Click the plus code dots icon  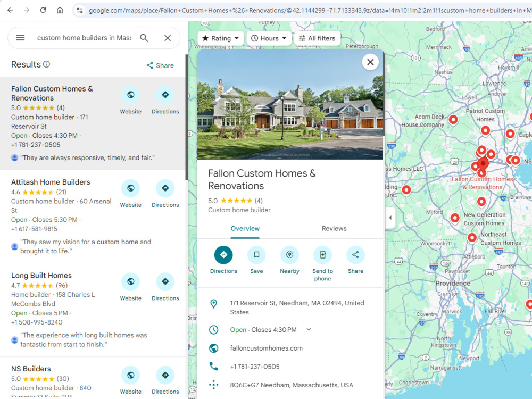[213, 385]
